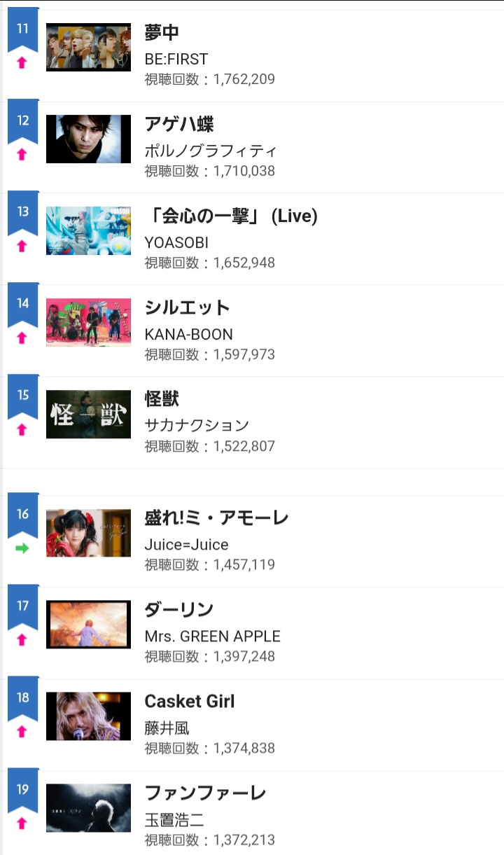Click the green sideways arrow under rank 16

pyautogui.click(x=22, y=548)
